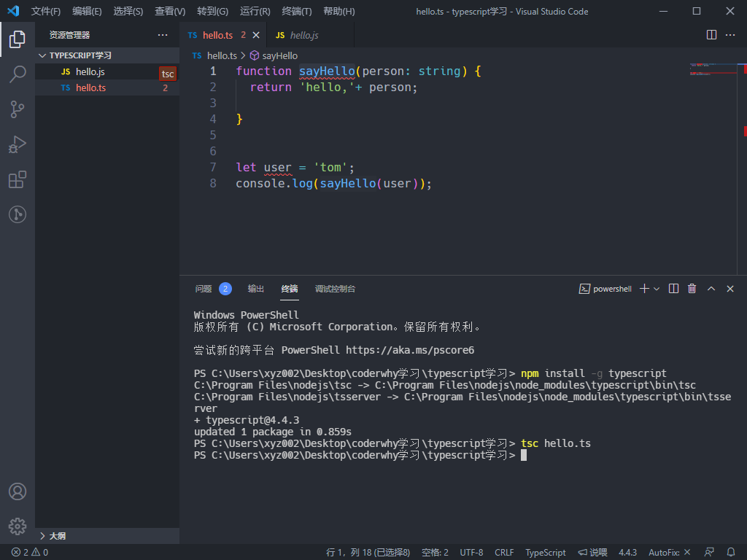The height and width of the screenshot is (560, 747).
Task: Open the 终端(T) menu
Action: click(297, 12)
